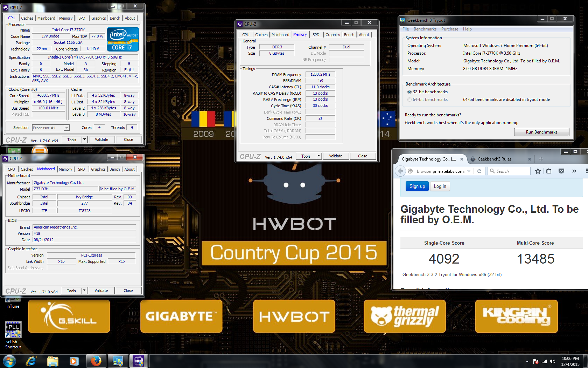Close the Gigabyte Technology browser tab

462,159
